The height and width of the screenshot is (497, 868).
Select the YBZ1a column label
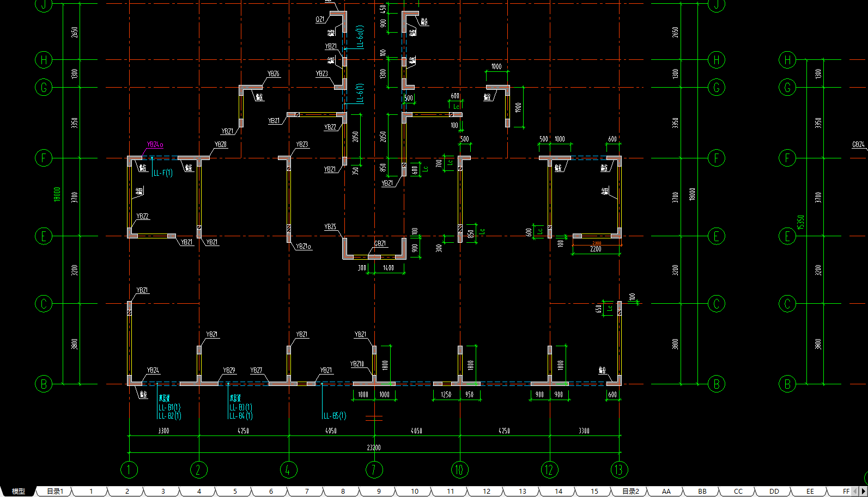click(304, 247)
